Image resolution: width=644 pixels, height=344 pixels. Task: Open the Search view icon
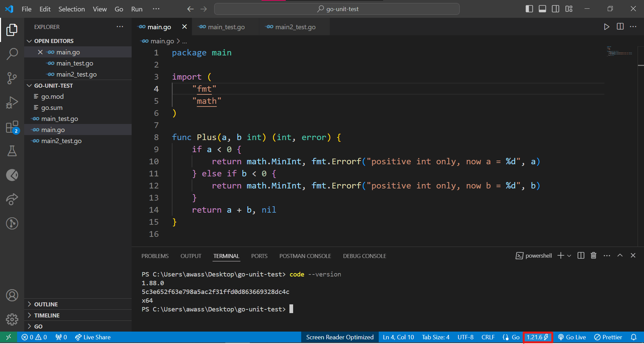point(12,54)
